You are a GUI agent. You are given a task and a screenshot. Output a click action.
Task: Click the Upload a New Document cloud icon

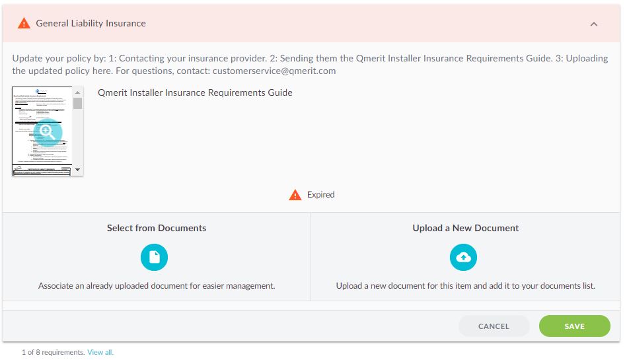[x=463, y=257]
